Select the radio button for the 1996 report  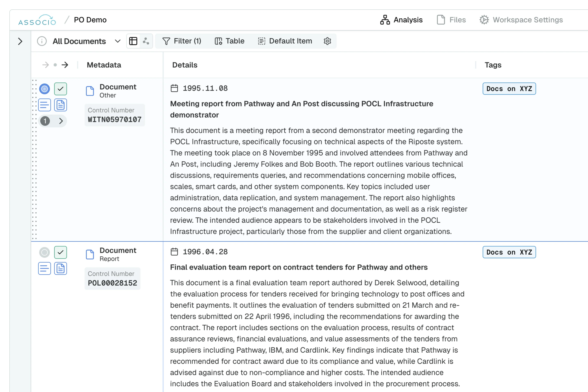tap(45, 252)
